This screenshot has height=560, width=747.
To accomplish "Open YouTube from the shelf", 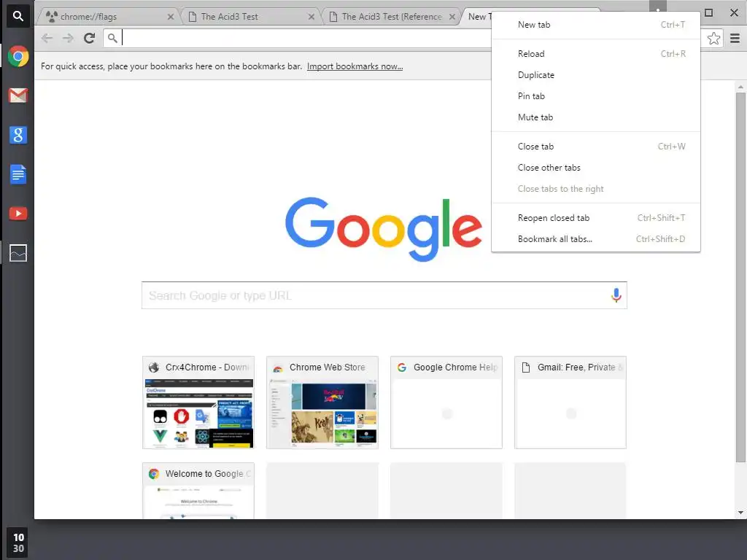I will coord(18,214).
